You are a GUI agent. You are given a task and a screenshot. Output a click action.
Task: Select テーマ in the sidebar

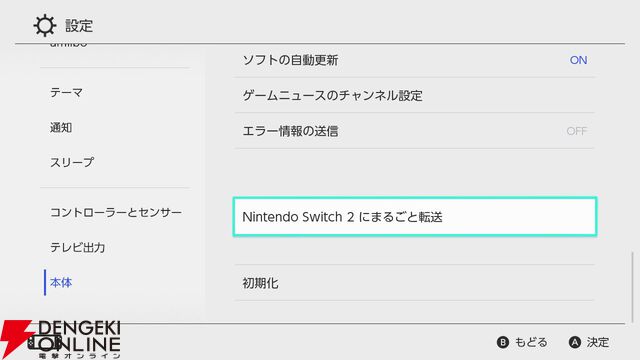(66, 93)
